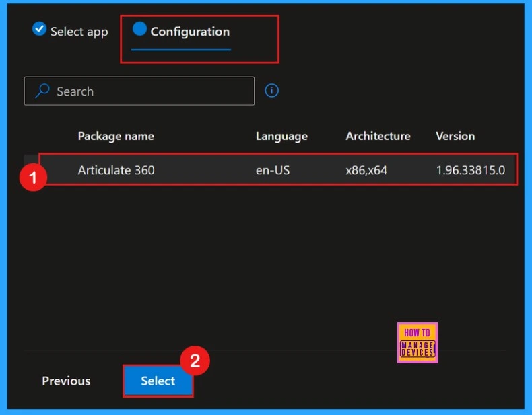Open the Select app step tab
Image resolution: width=532 pixels, height=415 pixels.
pos(70,32)
